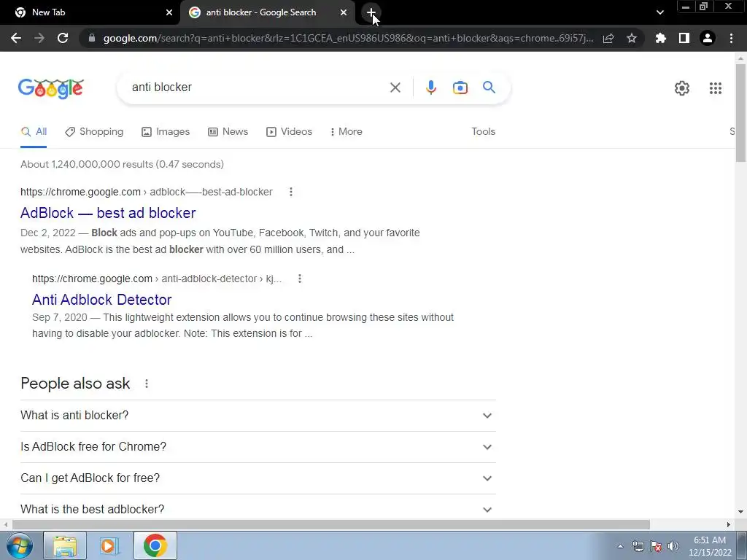Screen dimensions: 747x560
Task: Expand Can I get AdBlock for free?
Action: tap(258, 478)
